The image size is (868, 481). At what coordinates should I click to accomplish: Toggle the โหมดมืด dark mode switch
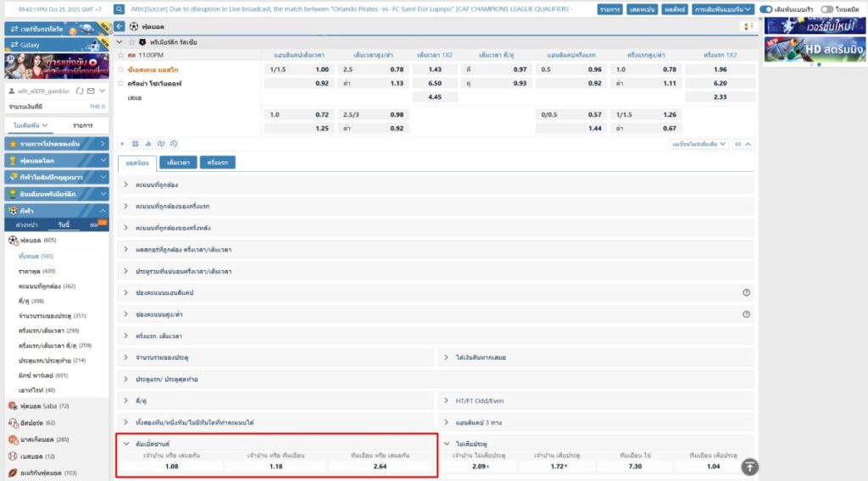pyautogui.click(x=826, y=8)
